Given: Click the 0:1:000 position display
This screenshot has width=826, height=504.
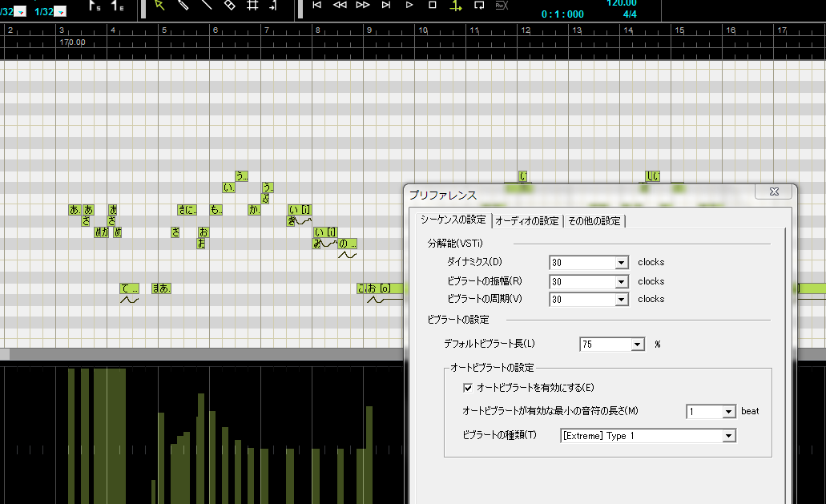Looking at the screenshot, I should pyautogui.click(x=562, y=14).
